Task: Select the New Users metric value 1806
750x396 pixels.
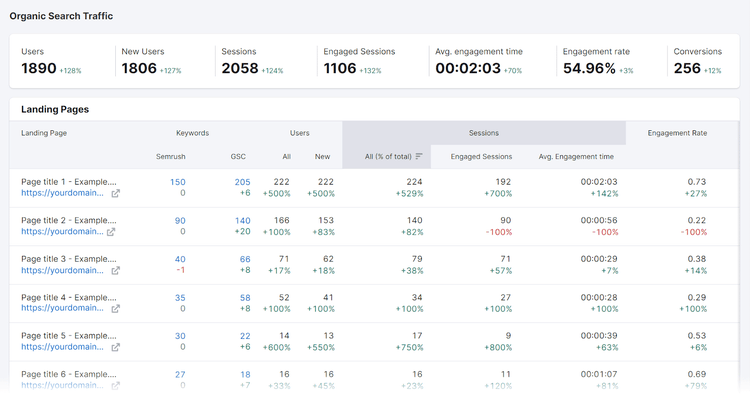Action: (139, 68)
